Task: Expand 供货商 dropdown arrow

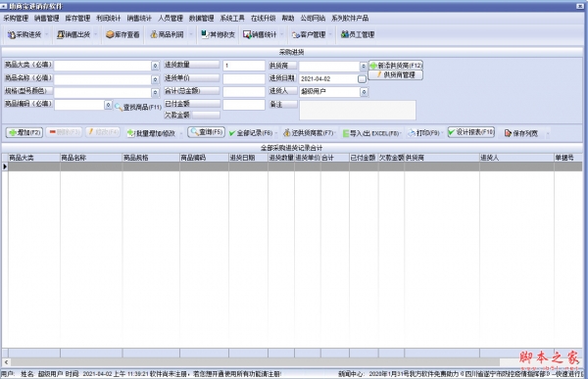Action: coord(363,66)
